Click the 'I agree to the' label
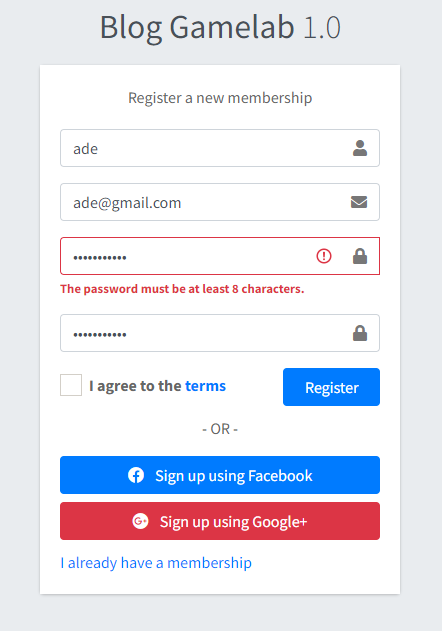This screenshot has height=631, width=442. (135, 386)
